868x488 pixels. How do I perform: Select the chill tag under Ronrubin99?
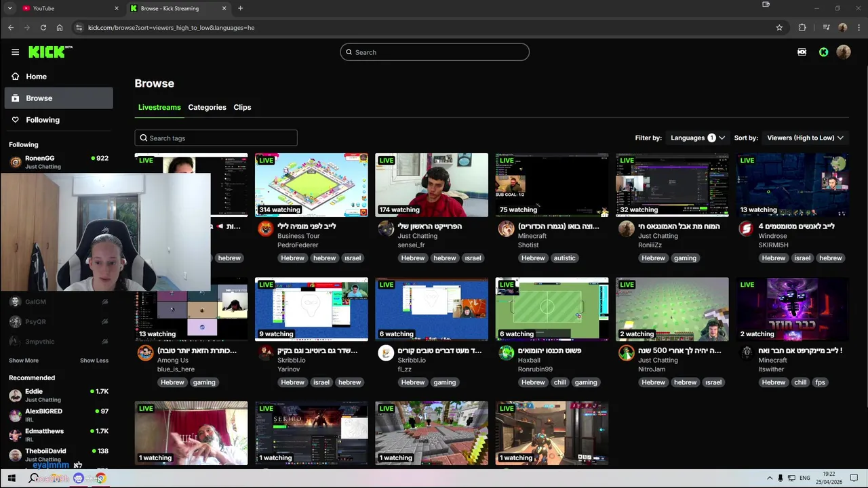pyautogui.click(x=559, y=382)
